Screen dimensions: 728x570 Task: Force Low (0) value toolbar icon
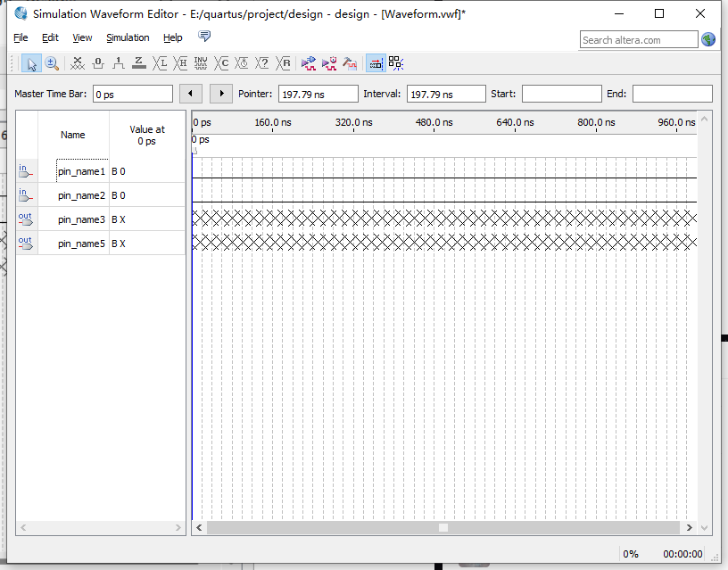98,63
